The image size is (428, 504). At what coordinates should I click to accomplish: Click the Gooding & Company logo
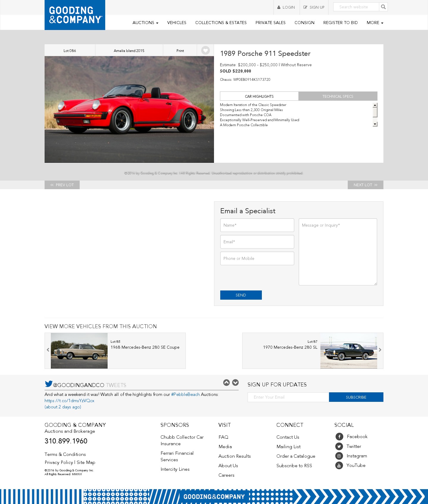tap(75, 15)
